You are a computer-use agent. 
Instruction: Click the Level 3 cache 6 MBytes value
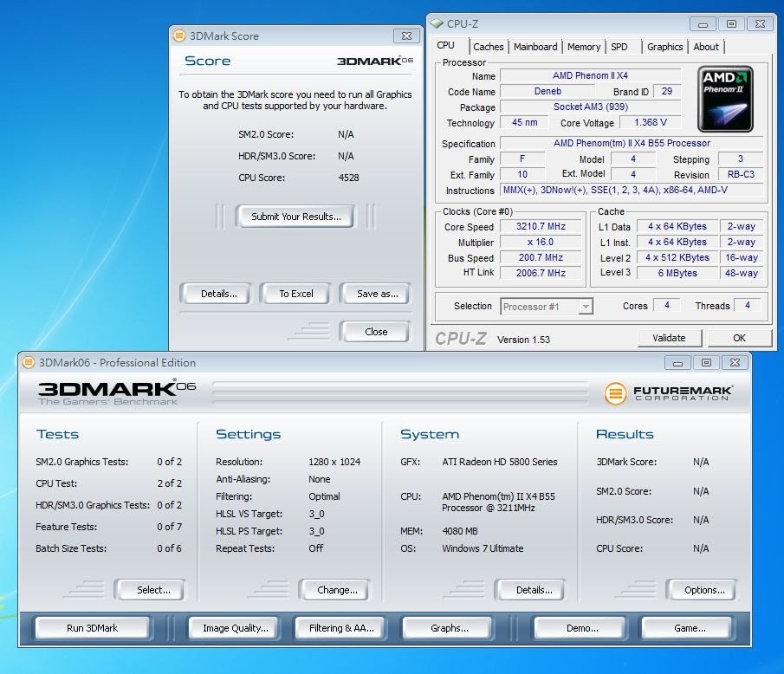(x=677, y=273)
